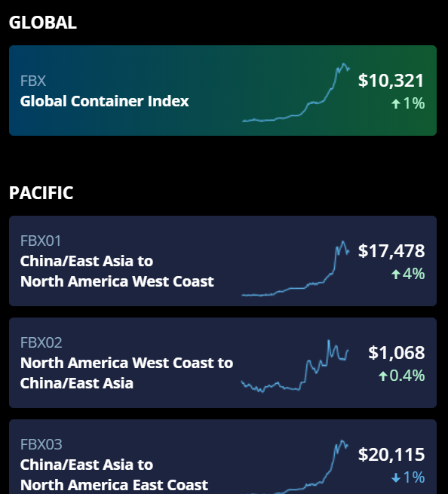This screenshot has height=494, width=448.
Task: Select the $20,115 price value
Action: point(391,454)
